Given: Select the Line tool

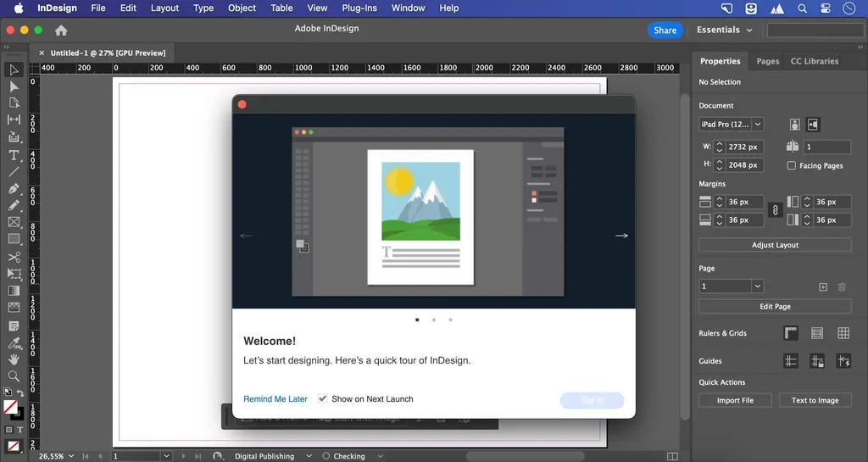Looking at the screenshot, I should click(x=14, y=172).
